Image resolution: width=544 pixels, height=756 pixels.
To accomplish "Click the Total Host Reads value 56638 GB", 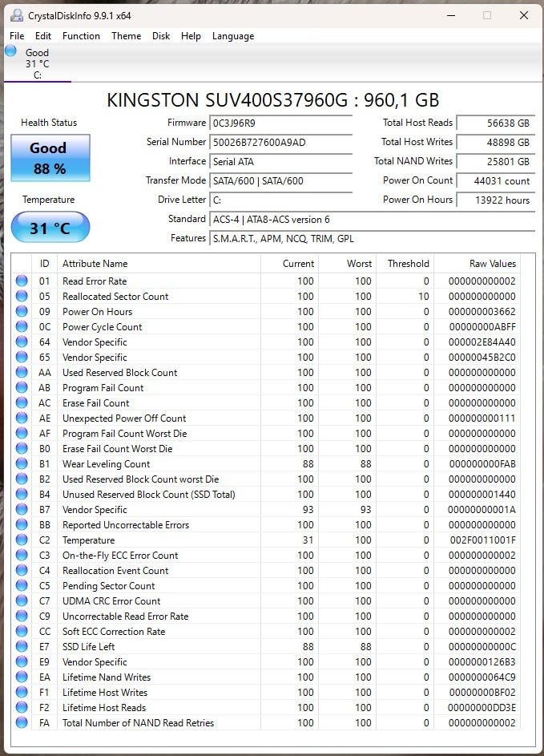I will [x=496, y=123].
